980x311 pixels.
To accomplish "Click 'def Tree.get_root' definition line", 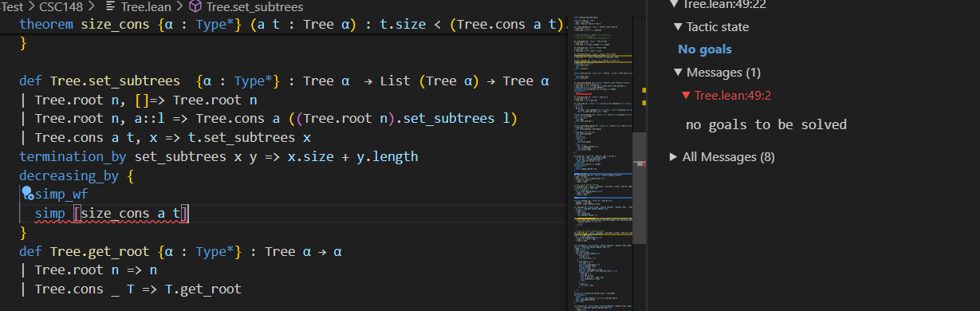I will click(180, 251).
